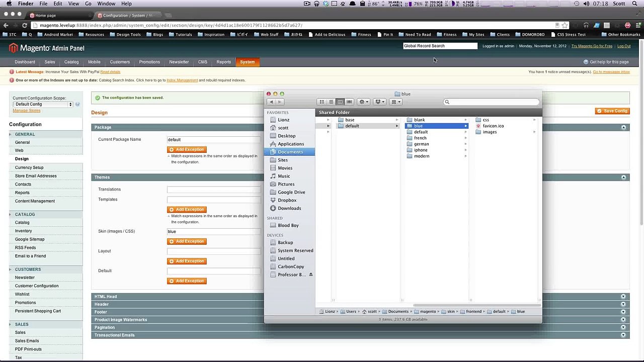644x362 pixels.
Task: Open Downloads in Finder sidebar
Action: pyautogui.click(x=290, y=208)
